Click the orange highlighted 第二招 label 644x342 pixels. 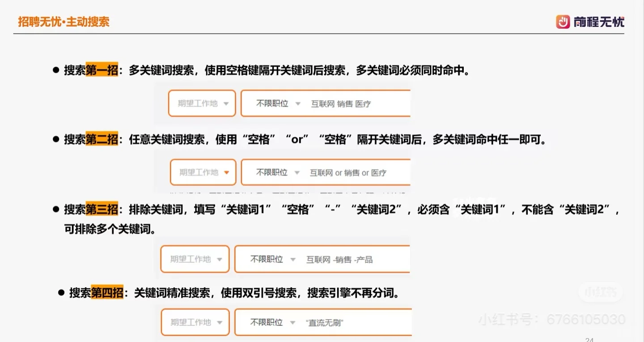click(102, 139)
